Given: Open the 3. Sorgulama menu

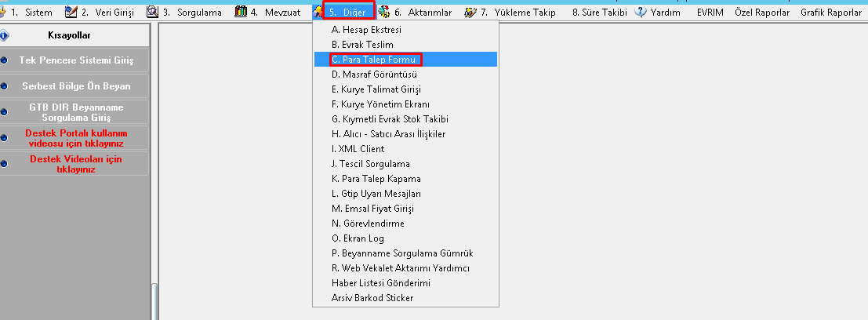Looking at the screenshot, I should coord(192,13).
